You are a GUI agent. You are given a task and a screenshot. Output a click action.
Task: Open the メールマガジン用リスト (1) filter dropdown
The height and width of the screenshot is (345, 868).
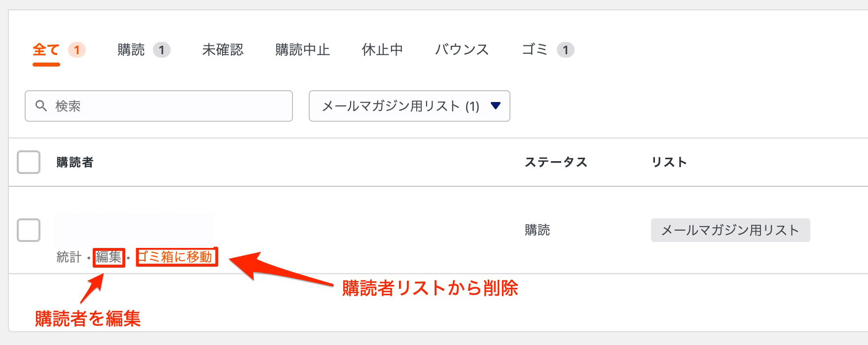[400, 106]
